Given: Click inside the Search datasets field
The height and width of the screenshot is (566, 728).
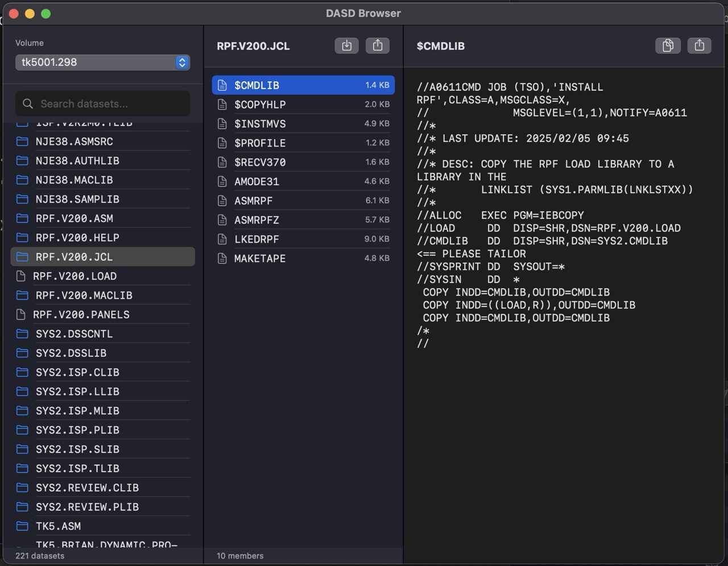Looking at the screenshot, I should point(102,103).
